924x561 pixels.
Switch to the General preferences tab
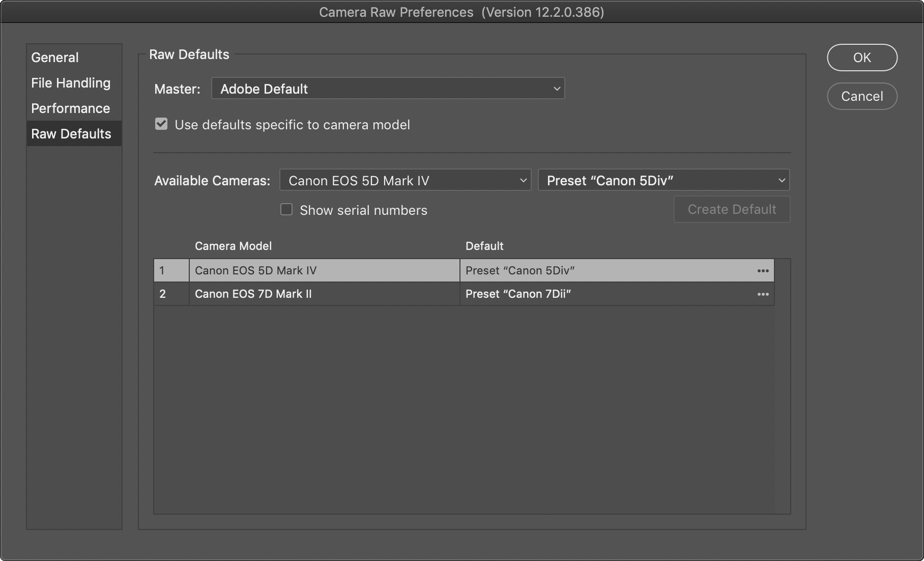[x=55, y=58]
